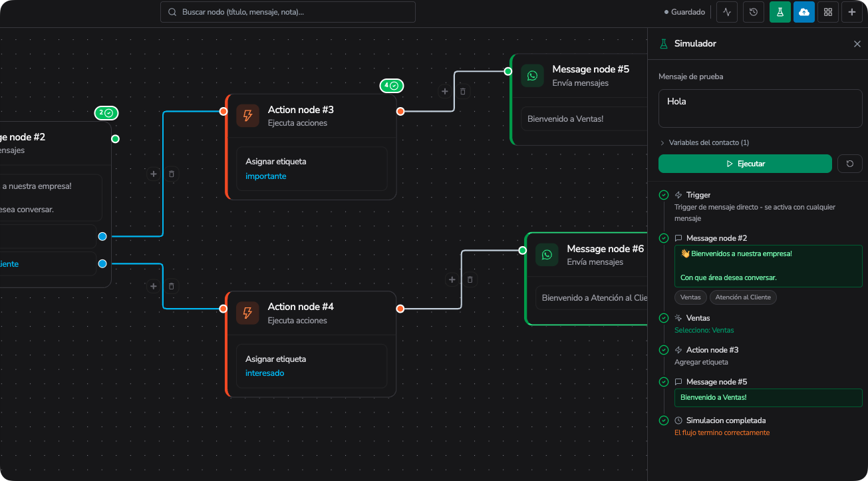868x481 pixels.
Task: Click the interesado tag in Action node #4
Action: tap(265, 373)
